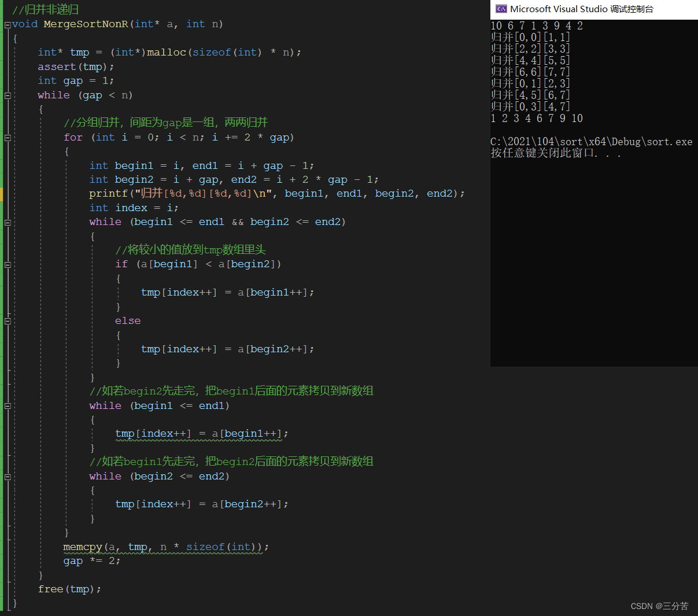The width and height of the screenshot is (698, 616).
Task: Click the 'free(tmp);' line
Action: point(69,589)
